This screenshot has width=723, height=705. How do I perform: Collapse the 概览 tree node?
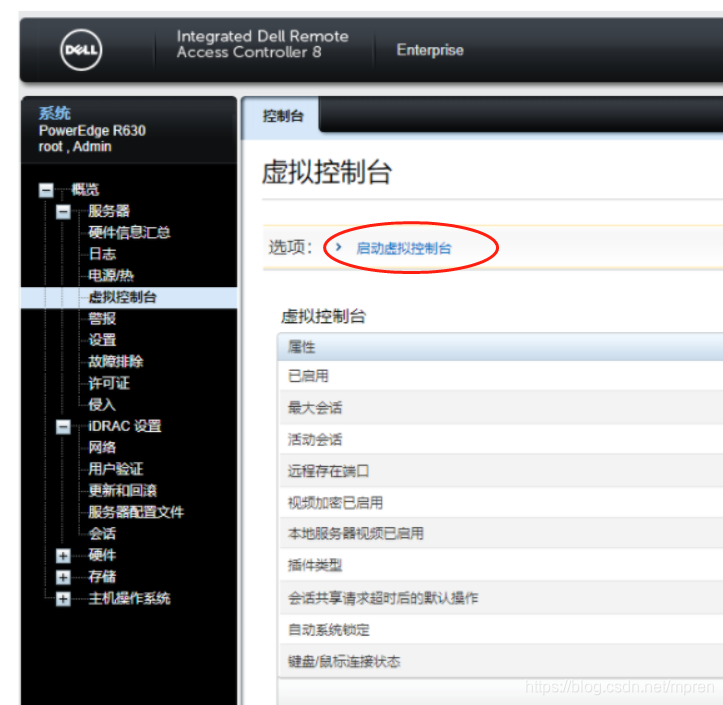[x=46, y=190]
